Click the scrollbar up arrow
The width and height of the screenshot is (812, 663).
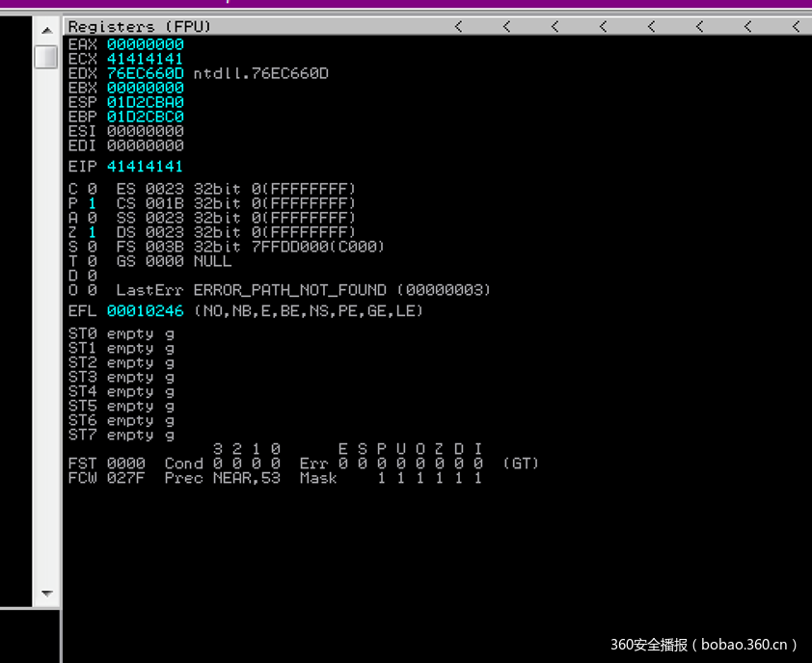(x=46, y=30)
